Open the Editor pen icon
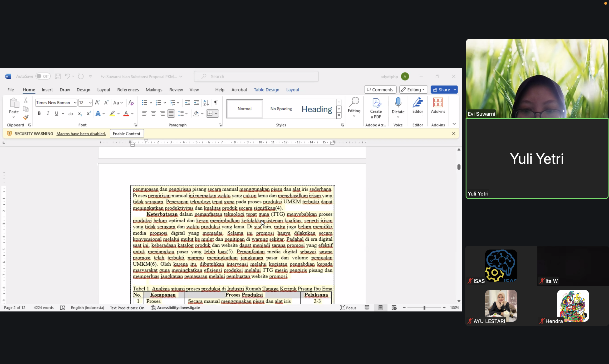609x364 pixels. pyautogui.click(x=417, y=103)
